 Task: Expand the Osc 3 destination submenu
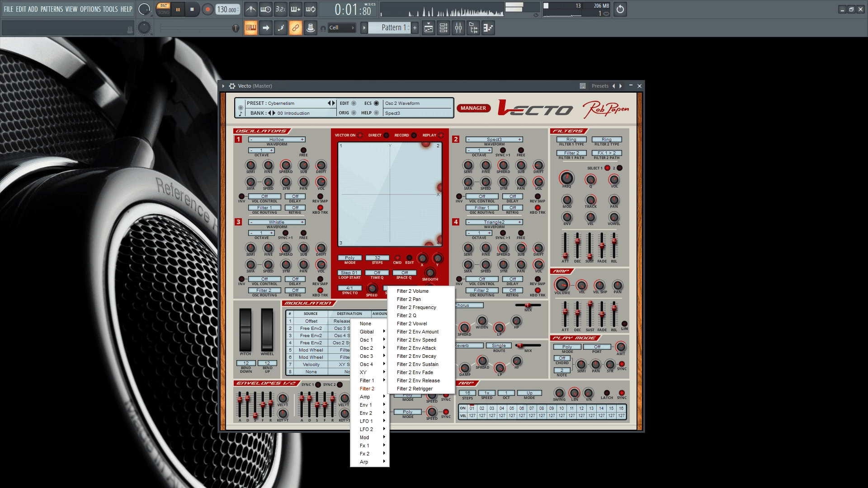pyautogui.click(x=370, y=356)
